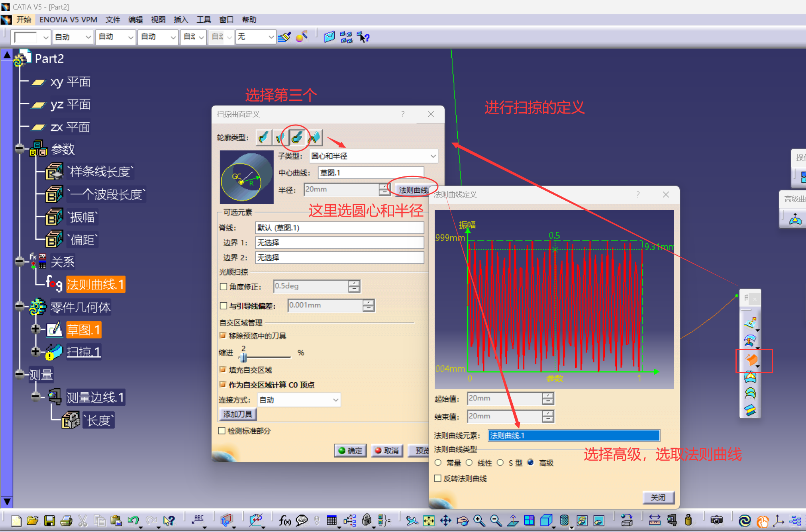Screen dimensions: 806x532
Task: Open the 插入 menu
Action: click(x=180, y=20)
